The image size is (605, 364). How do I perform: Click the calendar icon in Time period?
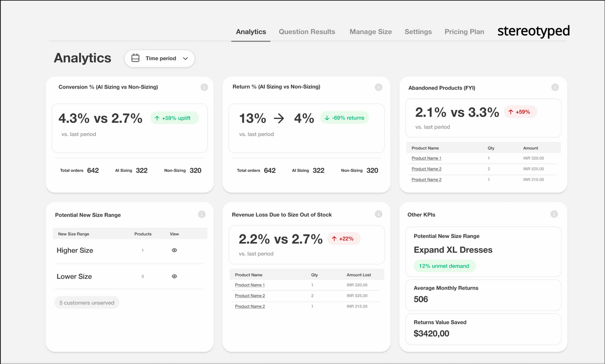[x=135, y=58]
